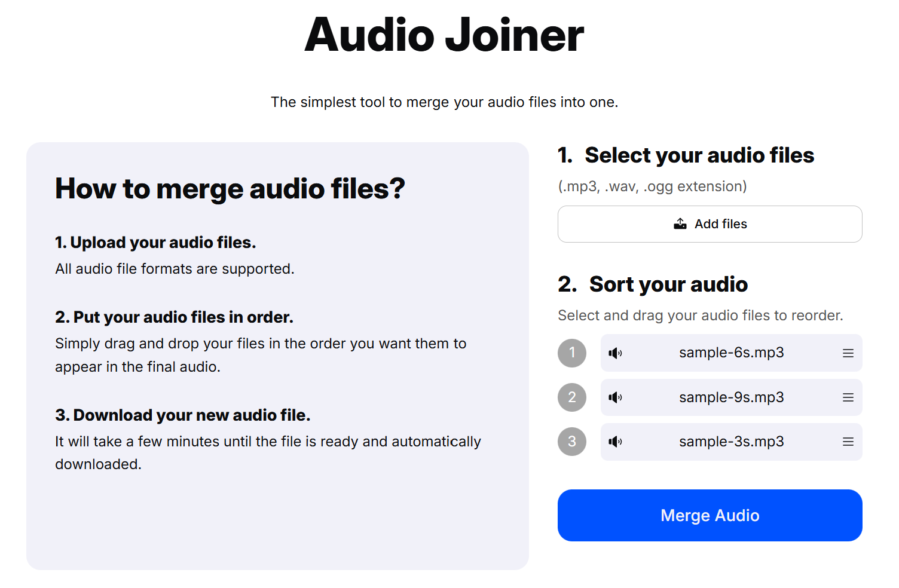
Task: Click the drag handle next to sample-3s.mp3
Action: pyautogui.click(x=848, y=442)
